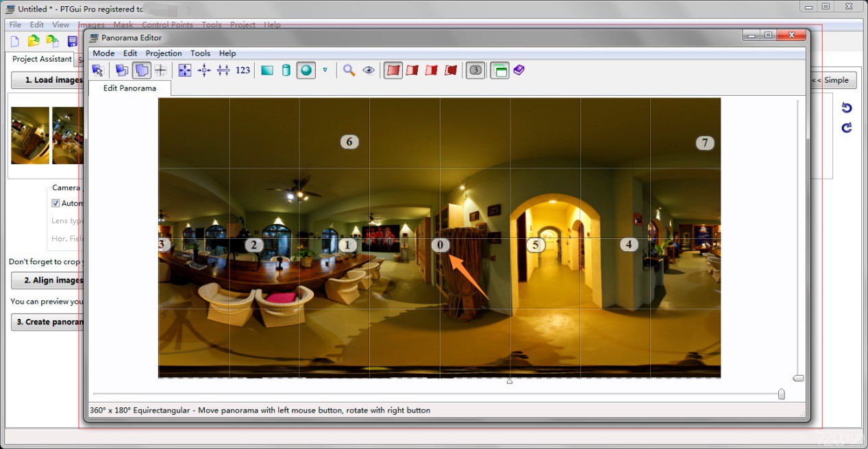Switch to rectilinear projection (square icon)
868x449 pixels.
(x=266, y=70)
